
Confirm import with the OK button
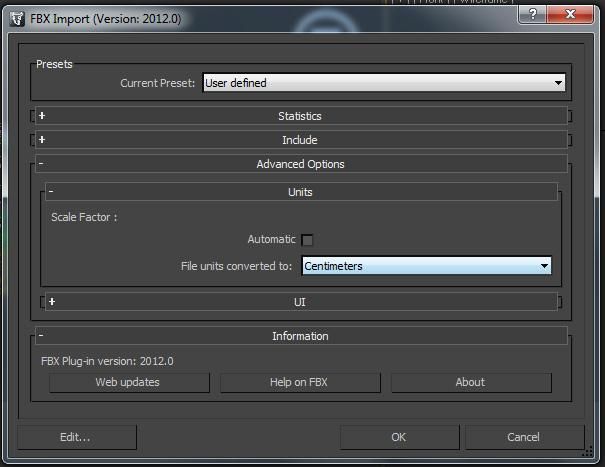(400, 437)
